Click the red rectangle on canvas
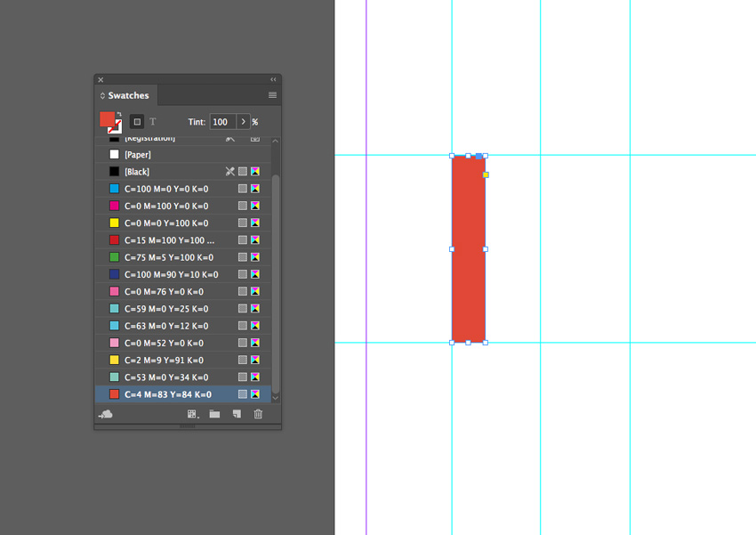 [x=469, y=267]
